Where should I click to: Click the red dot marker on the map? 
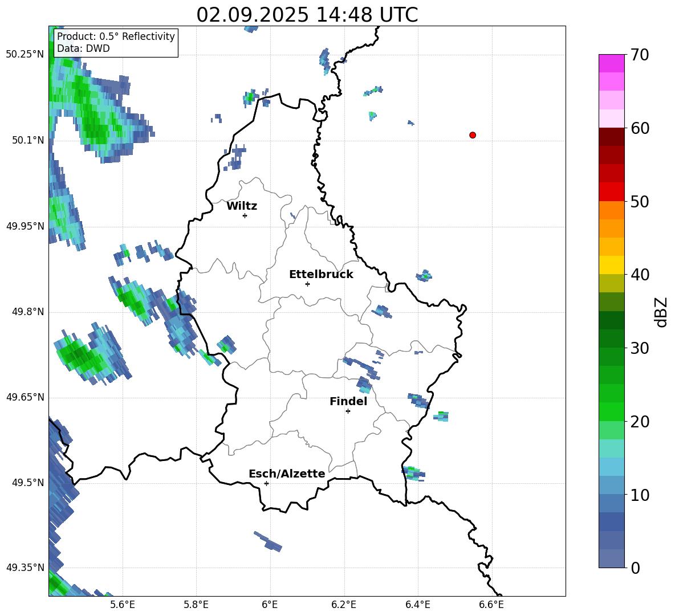[473, 135]
